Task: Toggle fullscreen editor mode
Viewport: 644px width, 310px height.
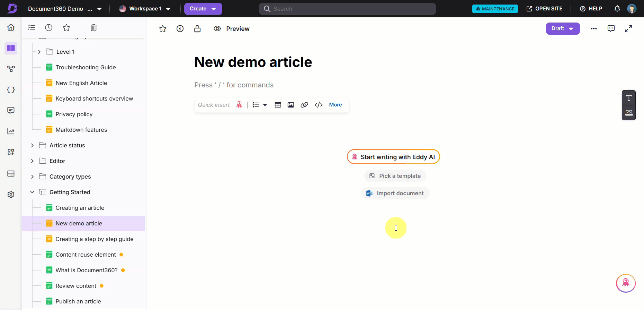Action: [628, 28]
